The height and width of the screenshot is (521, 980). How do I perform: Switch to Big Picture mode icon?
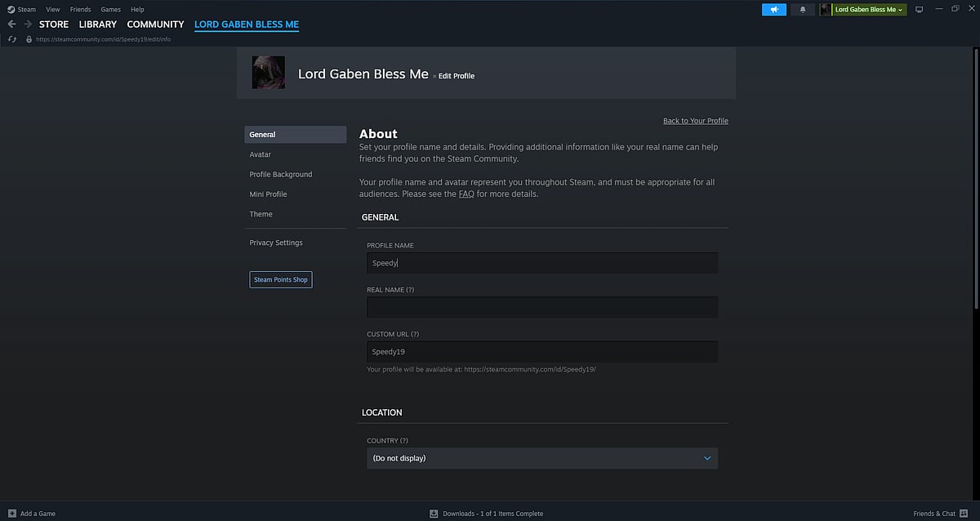[x=919, y=9]
